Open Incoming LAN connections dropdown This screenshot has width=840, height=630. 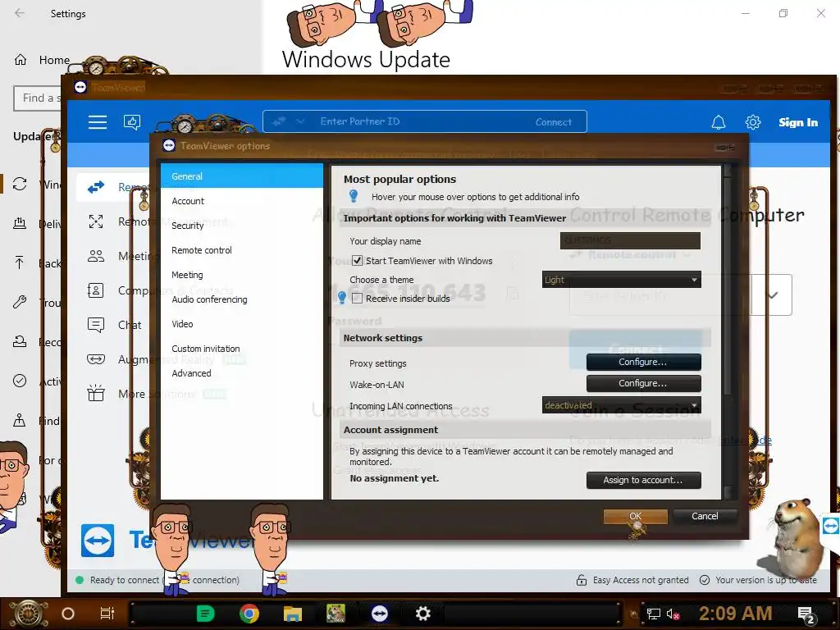[x=622, y=405]
